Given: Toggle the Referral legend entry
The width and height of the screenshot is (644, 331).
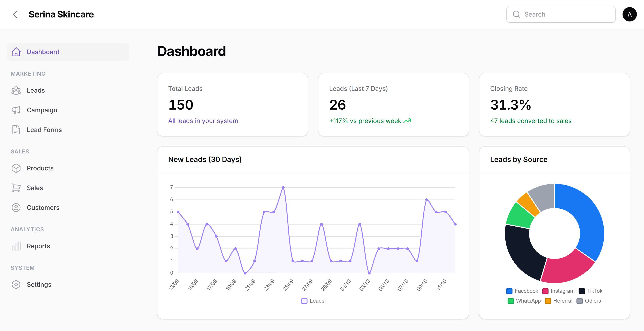Looking at the screenshot, I should point(559,301).
